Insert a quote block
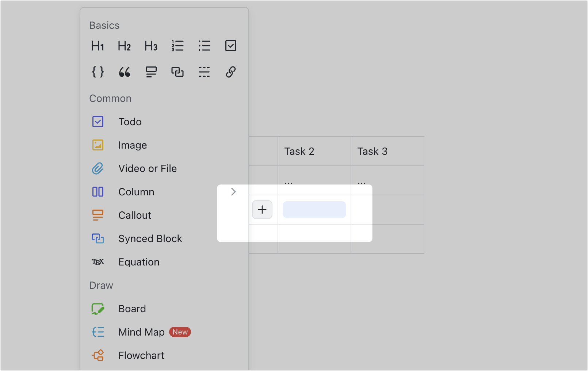Viewport: 588px width, 371px height. click(x=124, y=72)
